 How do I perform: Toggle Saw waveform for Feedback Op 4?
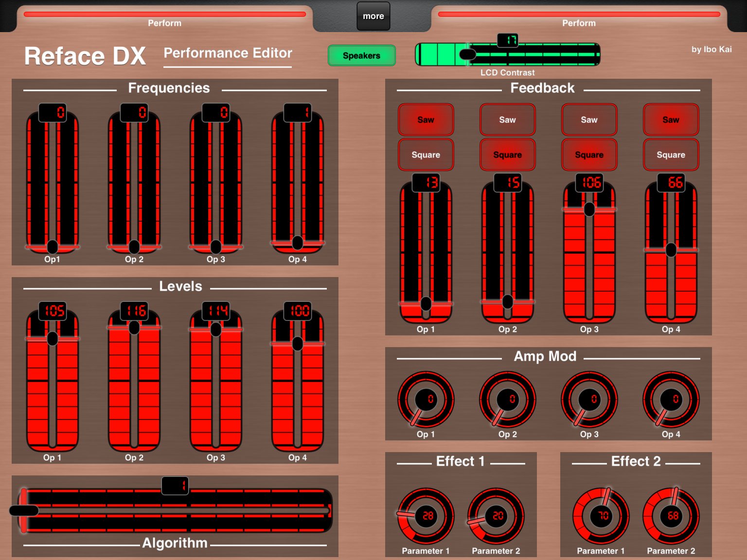click(671, 120)
